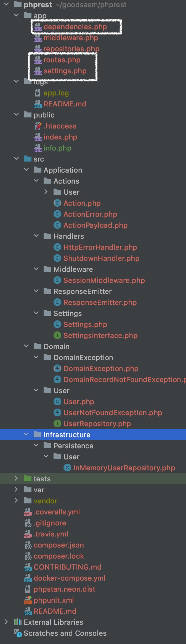Image resolution: width=186 pixels, height=644 pixels.
Task: Expand the vendor folder arrow
Action: 16,501
